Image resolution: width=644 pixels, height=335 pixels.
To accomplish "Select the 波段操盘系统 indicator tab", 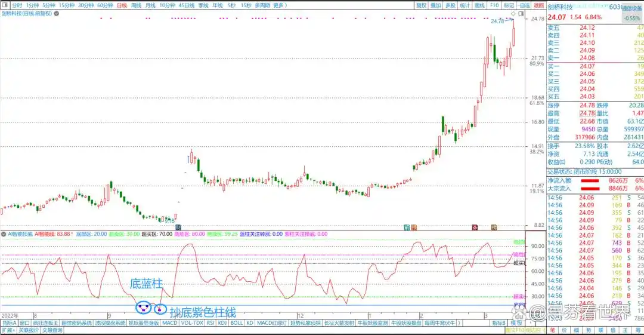I will (110, 323).
